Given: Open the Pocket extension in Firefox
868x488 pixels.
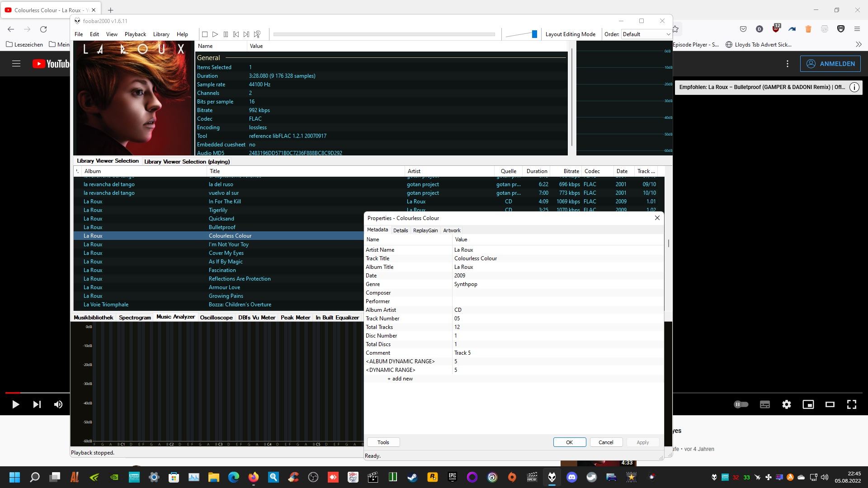Looking at the screenshot, I should tap(743, 29).
